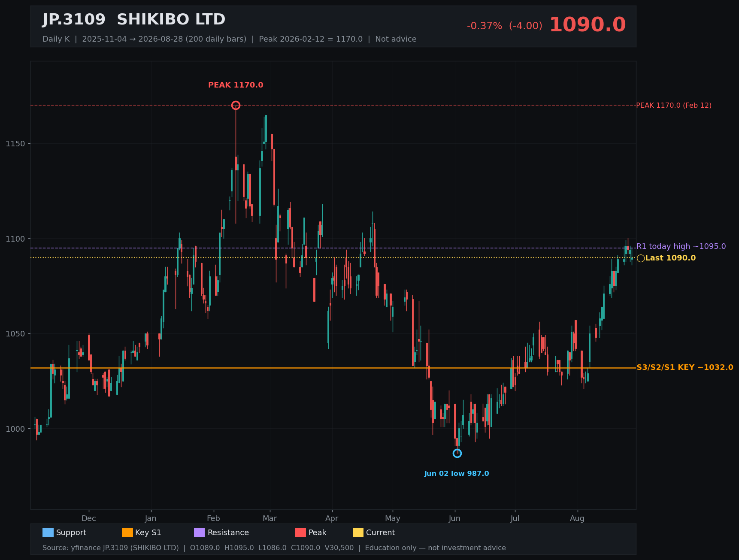Click the yellow circle beside Last 1090.0
Image resolution: width=739 pixels, height=560 pixels.
pos(641,258)
